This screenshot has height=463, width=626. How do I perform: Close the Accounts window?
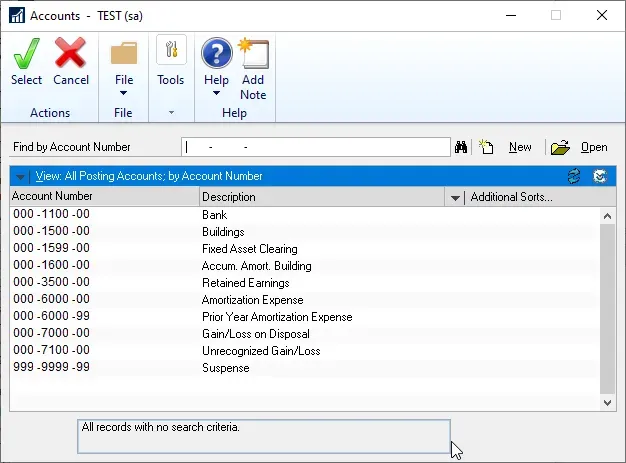click(602, 16)
